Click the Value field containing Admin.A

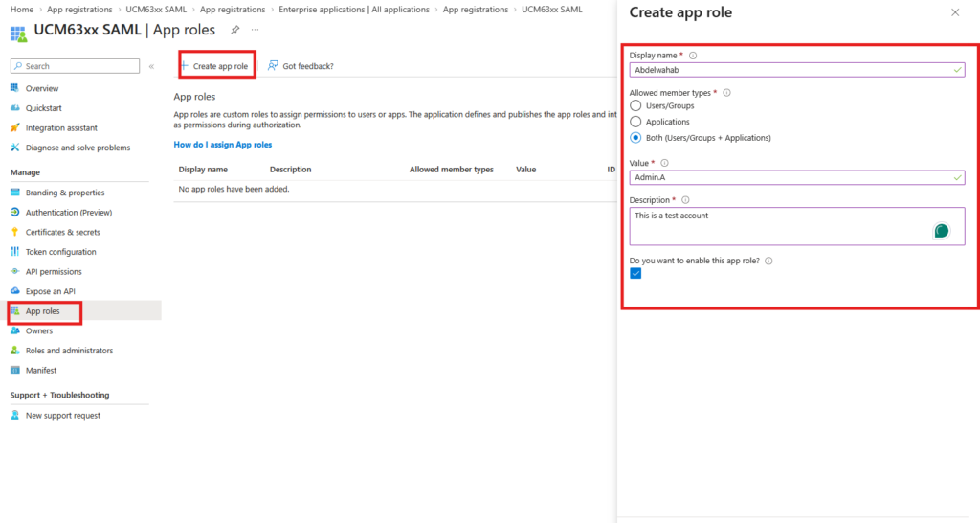(x=797, y=177)
